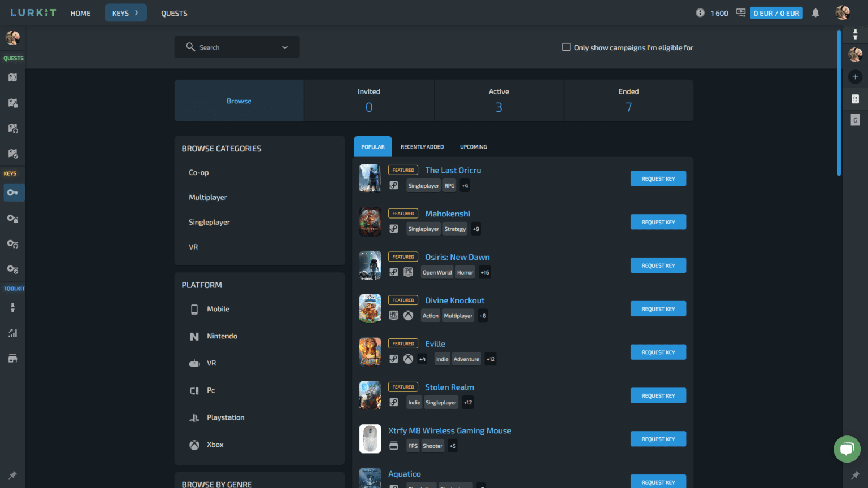The height and width of the screenshot is (488, 868).
Task: Request key for Osiris: New Dawn
Action: point(658,265)
